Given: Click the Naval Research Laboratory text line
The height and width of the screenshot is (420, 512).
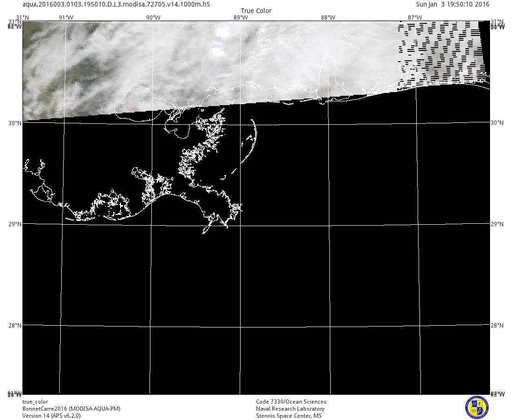Looking at the screenshot, I should pos(290,409).
